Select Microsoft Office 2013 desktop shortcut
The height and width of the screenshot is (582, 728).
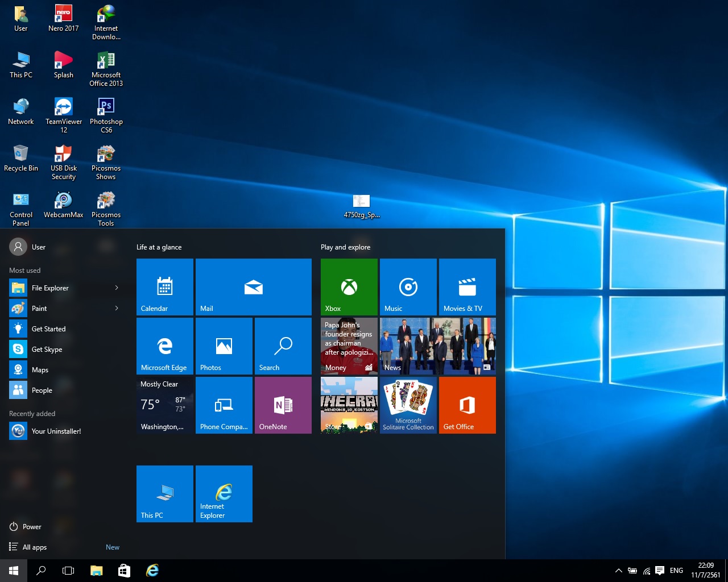coord(106,69)
